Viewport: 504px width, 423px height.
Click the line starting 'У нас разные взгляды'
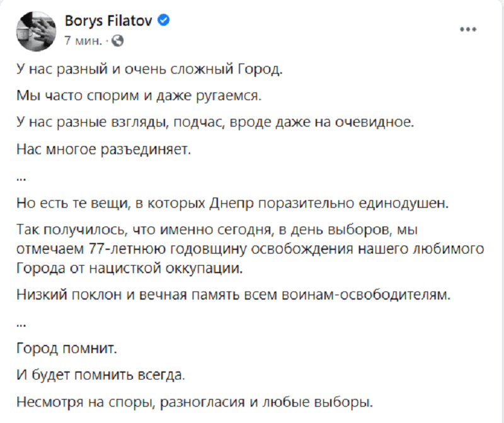pos(215,123)
